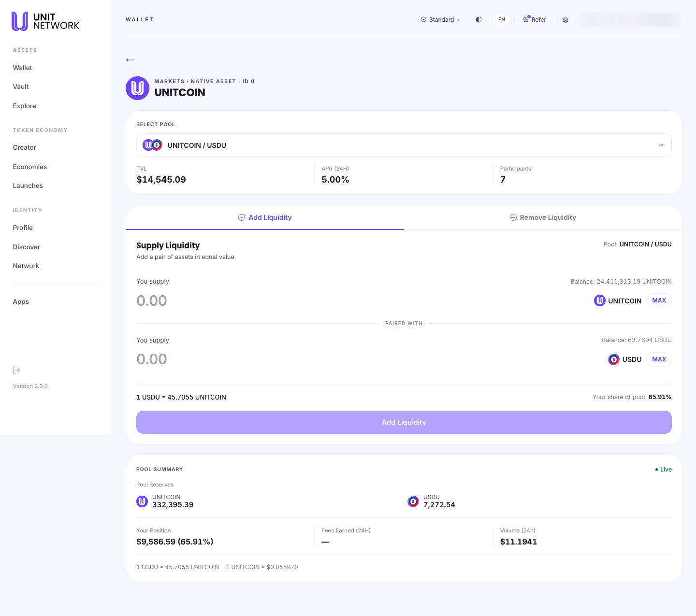Click MAX for UNITCOIN supply
This screenshot has height=616, width=696.
click(659, 301)
